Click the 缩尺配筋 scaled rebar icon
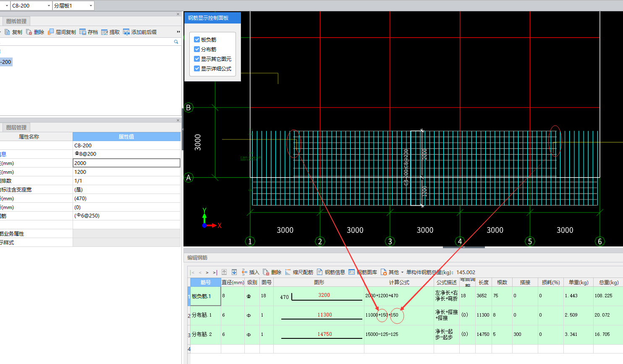This screenshot has width=623, height=364. [x=288, y=272]
